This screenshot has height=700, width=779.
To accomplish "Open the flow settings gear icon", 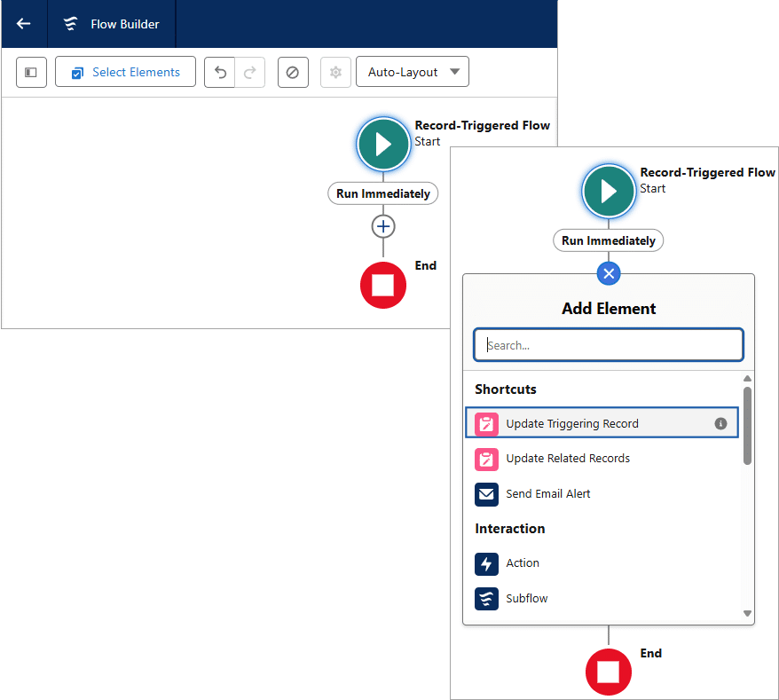I will [x=335, y=72].
